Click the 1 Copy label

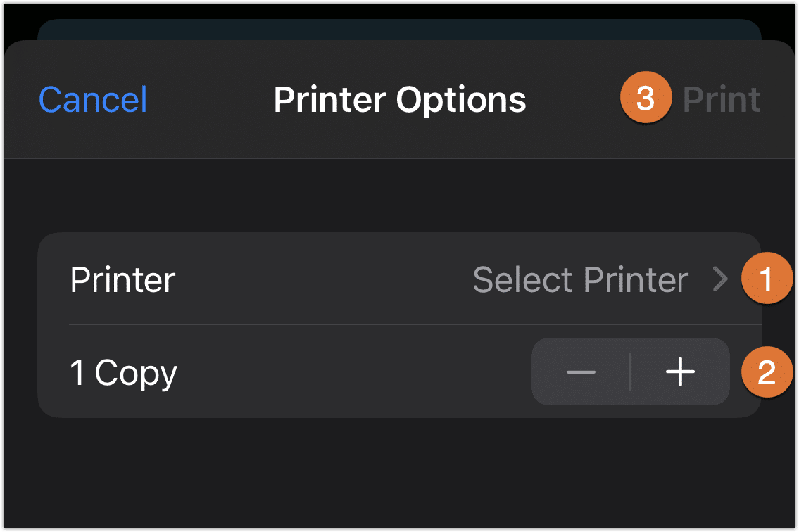click(x=123, y=373)
